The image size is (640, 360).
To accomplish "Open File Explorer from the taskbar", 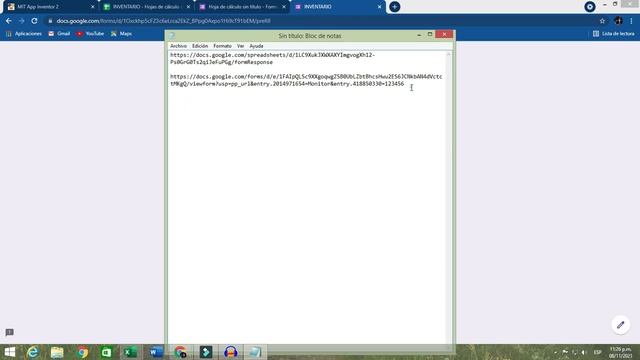I will pos(57,352).
